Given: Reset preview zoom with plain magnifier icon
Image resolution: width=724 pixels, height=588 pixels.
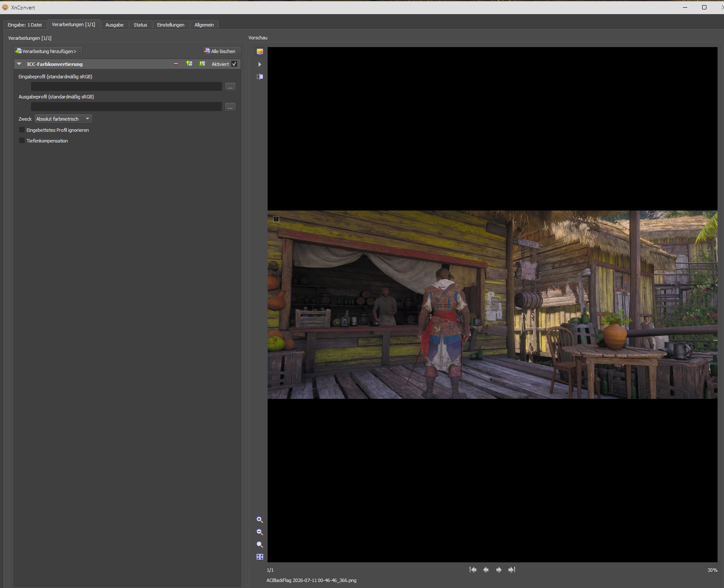Looking at the screenshot, I should (x=260, y=545).
